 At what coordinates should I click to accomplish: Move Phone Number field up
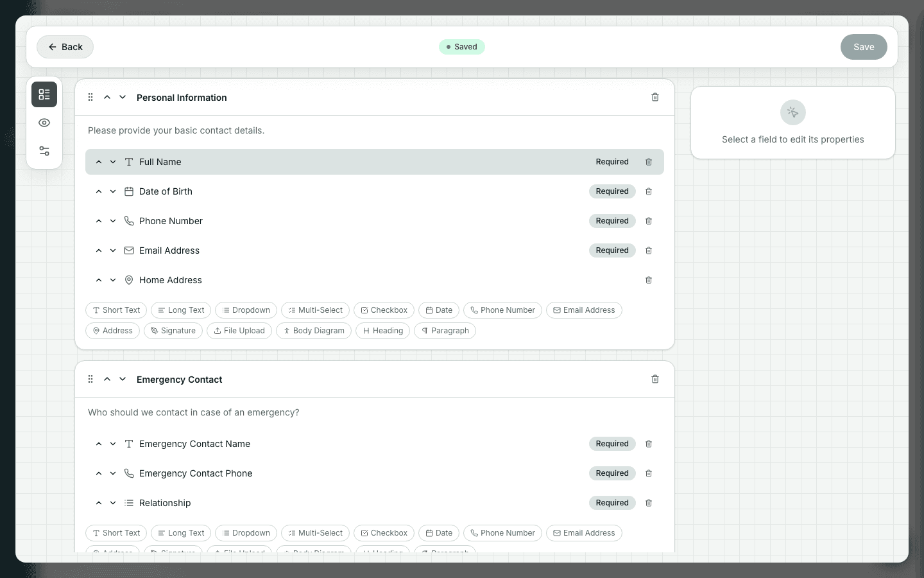[99, 221]
